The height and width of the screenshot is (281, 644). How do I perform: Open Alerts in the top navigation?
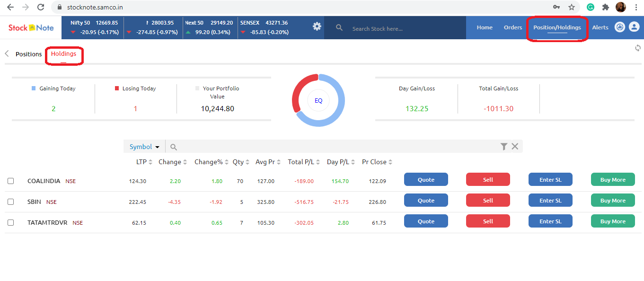600,27
